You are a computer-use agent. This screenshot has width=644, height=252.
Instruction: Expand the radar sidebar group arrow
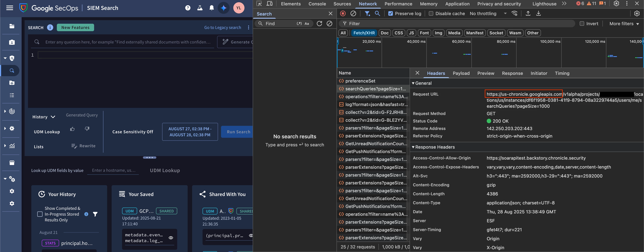click(x=5, y=111)
